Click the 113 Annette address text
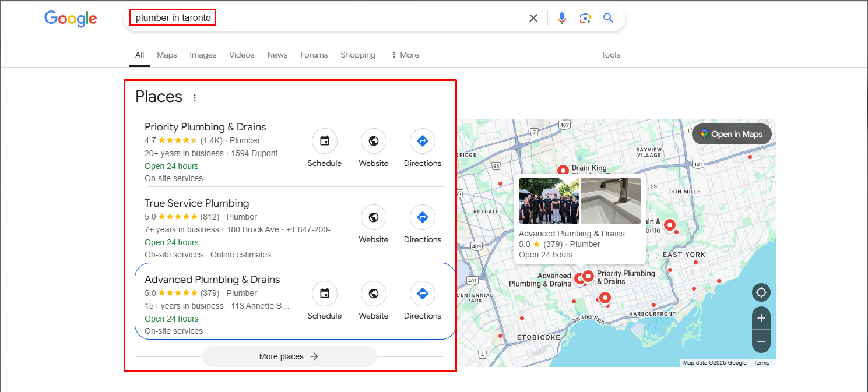Viewport: 868px width, 392px height. pos(260,306)
